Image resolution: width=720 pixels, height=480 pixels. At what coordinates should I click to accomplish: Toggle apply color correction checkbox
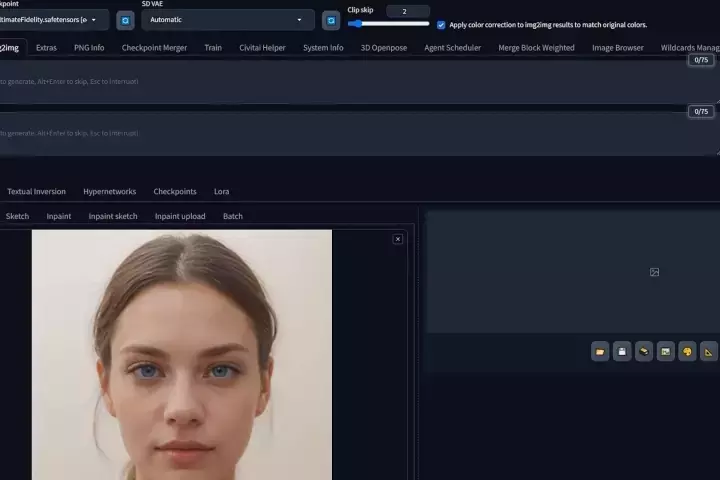[x=441, y=25]
